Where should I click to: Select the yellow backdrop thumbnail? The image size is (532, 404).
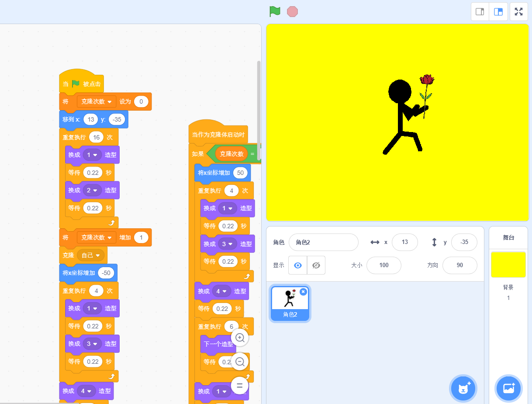[508, 265]
